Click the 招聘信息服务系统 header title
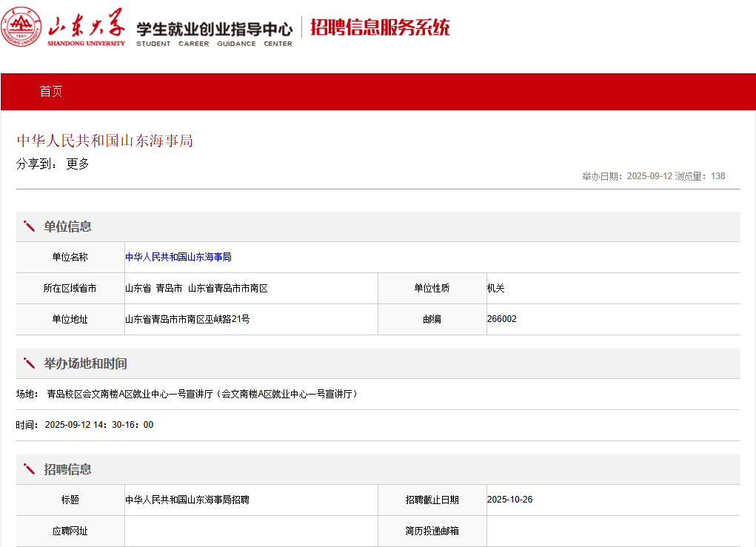756x547 pixels. click(380, 27)
